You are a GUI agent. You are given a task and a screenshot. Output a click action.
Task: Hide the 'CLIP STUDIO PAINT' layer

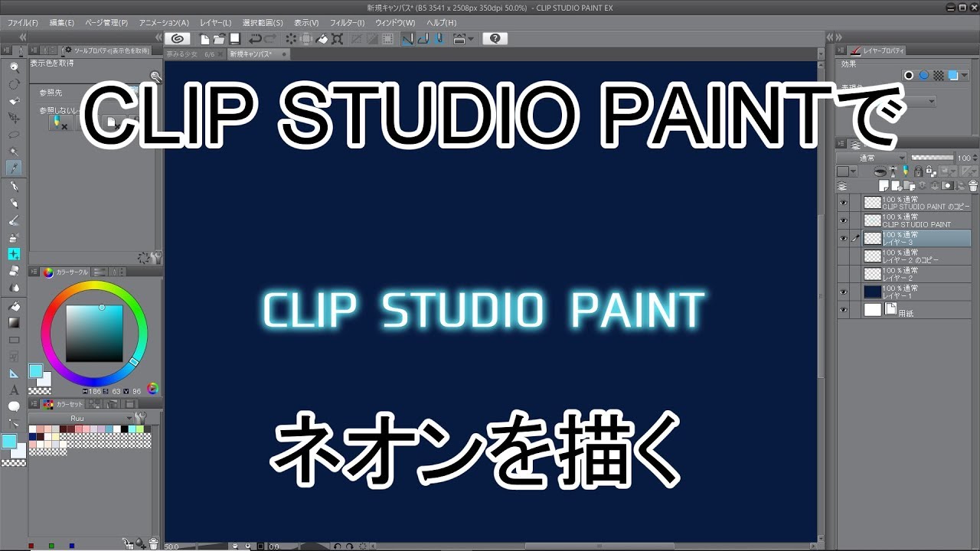(844, 220)
